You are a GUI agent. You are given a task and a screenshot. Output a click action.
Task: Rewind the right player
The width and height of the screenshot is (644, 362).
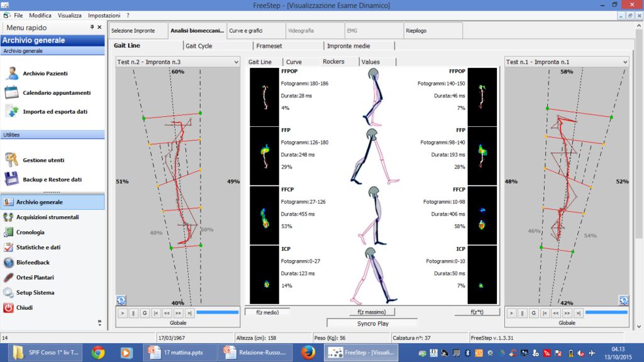click(556, 313)
